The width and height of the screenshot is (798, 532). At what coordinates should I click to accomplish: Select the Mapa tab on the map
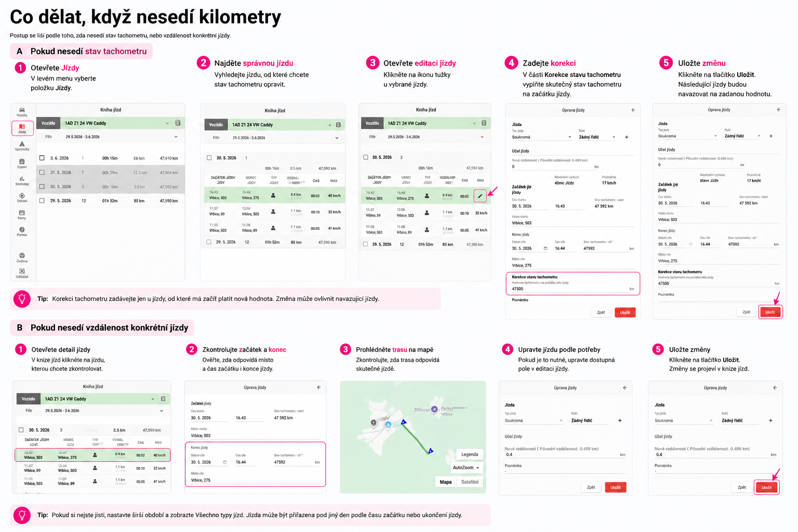(446, 482)
